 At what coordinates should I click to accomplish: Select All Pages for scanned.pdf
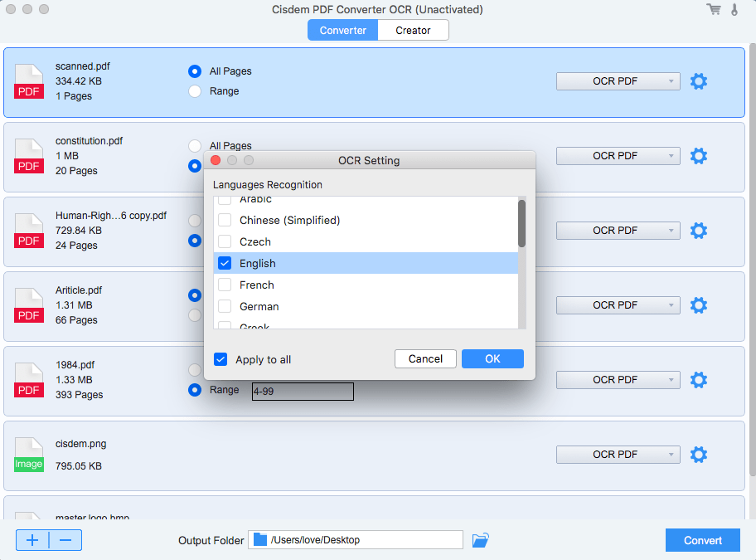(x=194, y=71)
